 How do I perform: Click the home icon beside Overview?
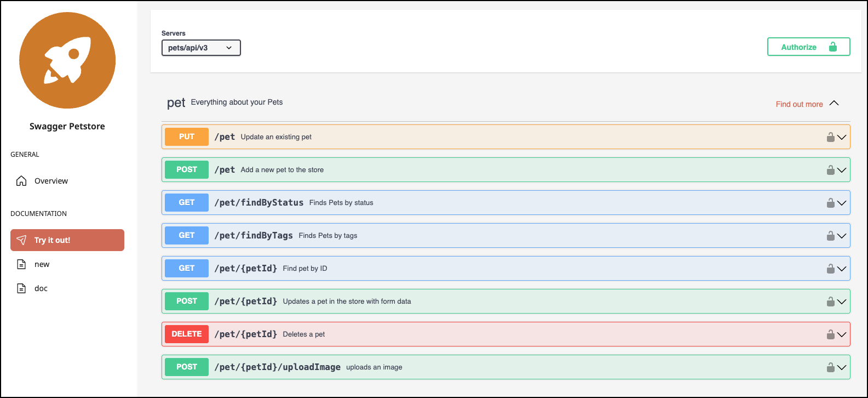click(21, 181)
